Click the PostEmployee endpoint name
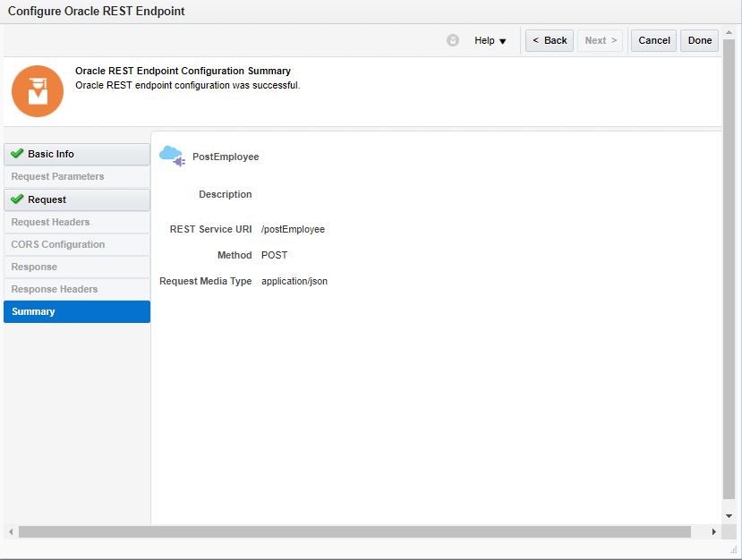This screenshot has height=560, width=742. [x=226, y=157]
